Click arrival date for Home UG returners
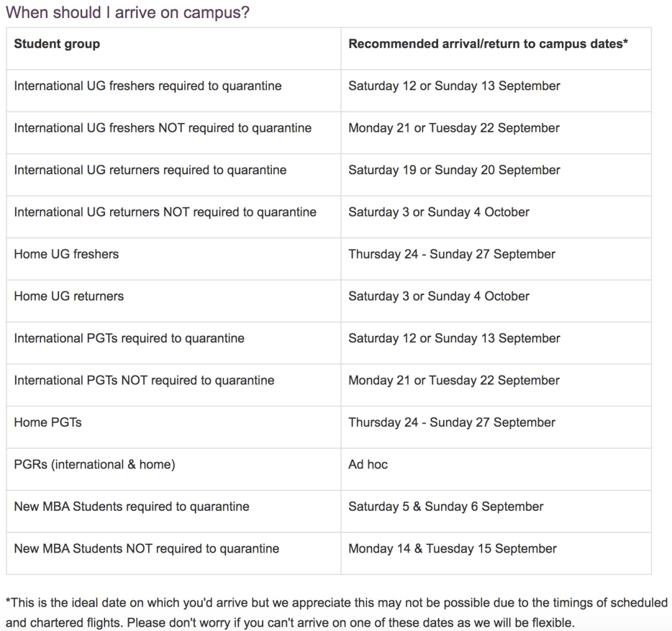Screen dimensions: 672x631 (439, 296)
